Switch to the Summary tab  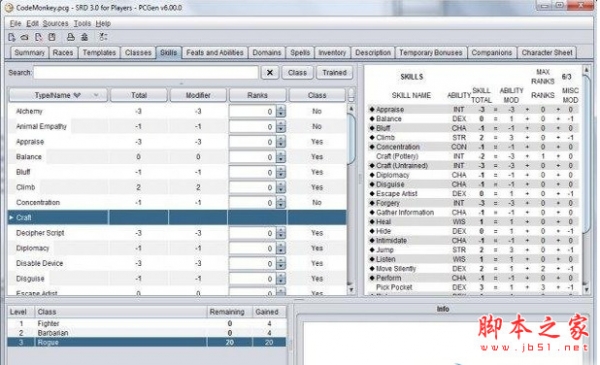[29, 53]
